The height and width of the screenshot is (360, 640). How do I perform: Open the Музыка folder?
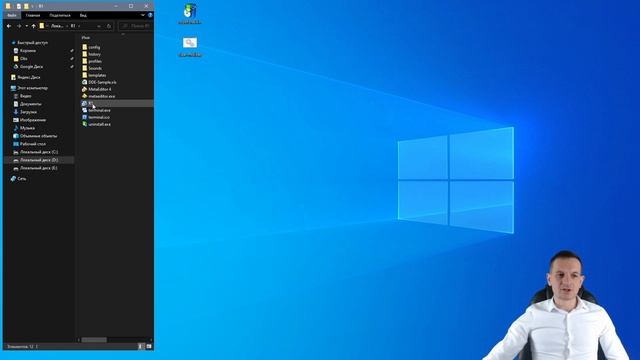pyautogui.click(x=27, y=128)
